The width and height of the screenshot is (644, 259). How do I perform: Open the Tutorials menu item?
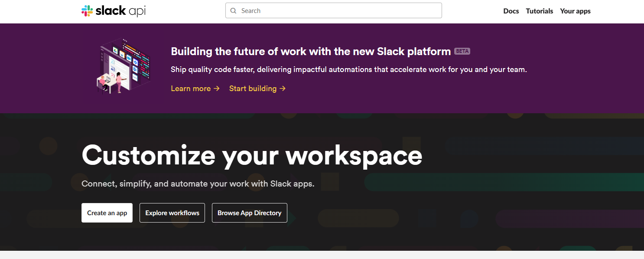pyautogui.click(x=539, y=11)
